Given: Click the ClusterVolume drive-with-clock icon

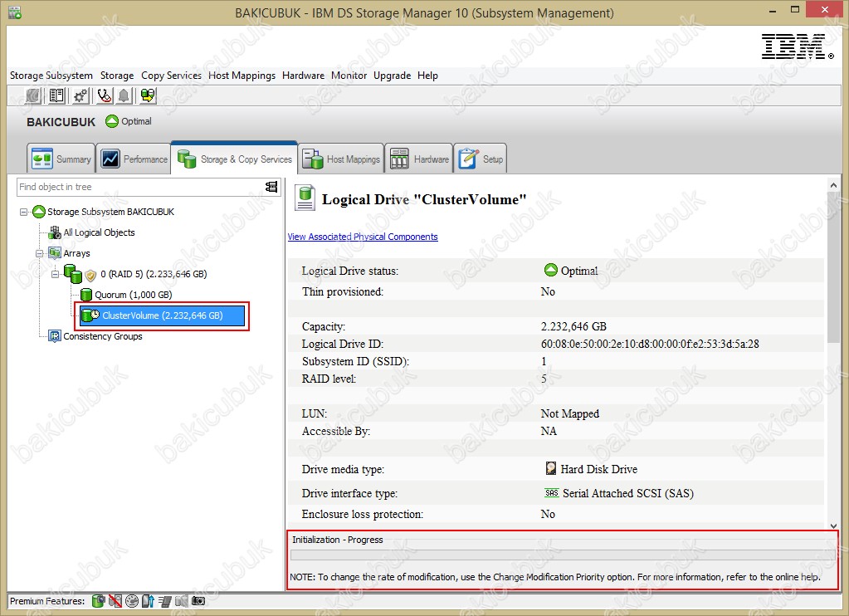Looking at the screenshot, I should pyautogui.click(x=90, y=315).
